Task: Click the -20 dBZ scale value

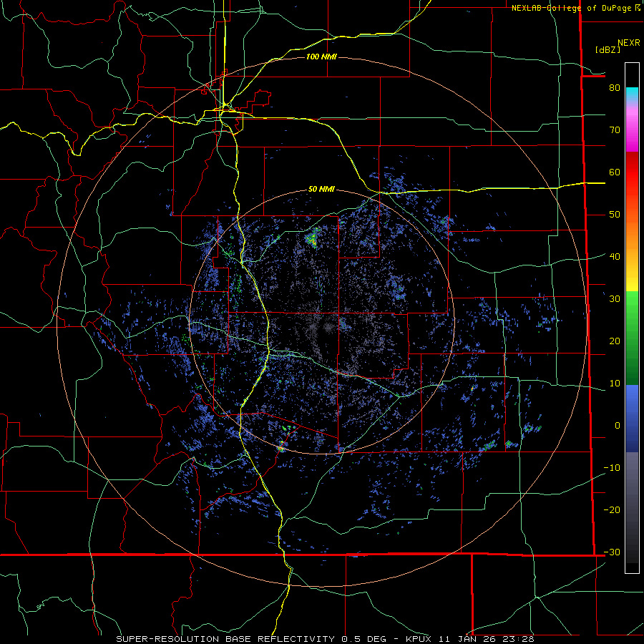Action: [x=612, y=509]
